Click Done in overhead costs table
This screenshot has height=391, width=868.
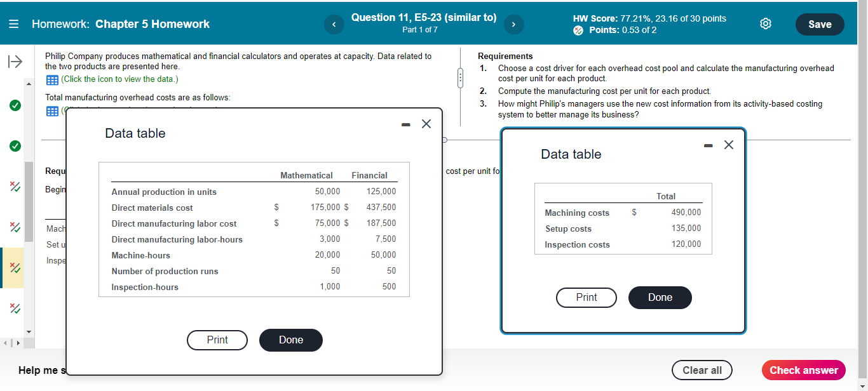tap(660, 297)
